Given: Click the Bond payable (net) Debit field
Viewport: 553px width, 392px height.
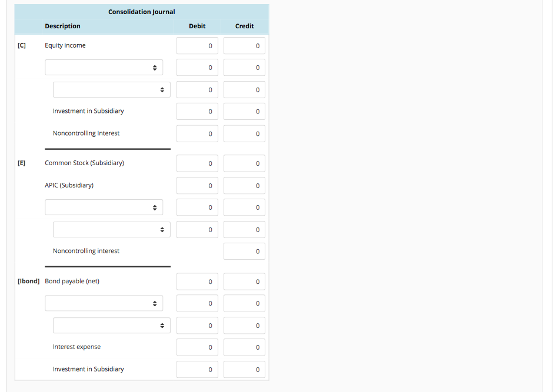Looking at the screenshot, I should coord(197,281).
